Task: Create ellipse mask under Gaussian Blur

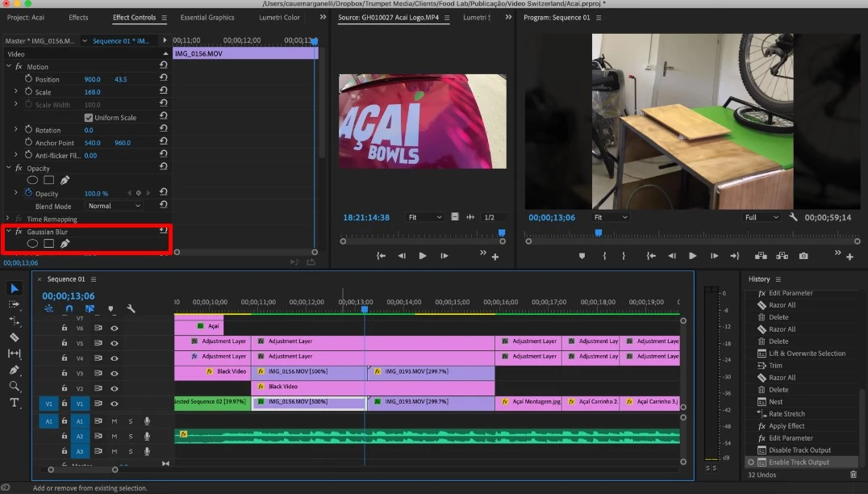Action: click(32, 243)
